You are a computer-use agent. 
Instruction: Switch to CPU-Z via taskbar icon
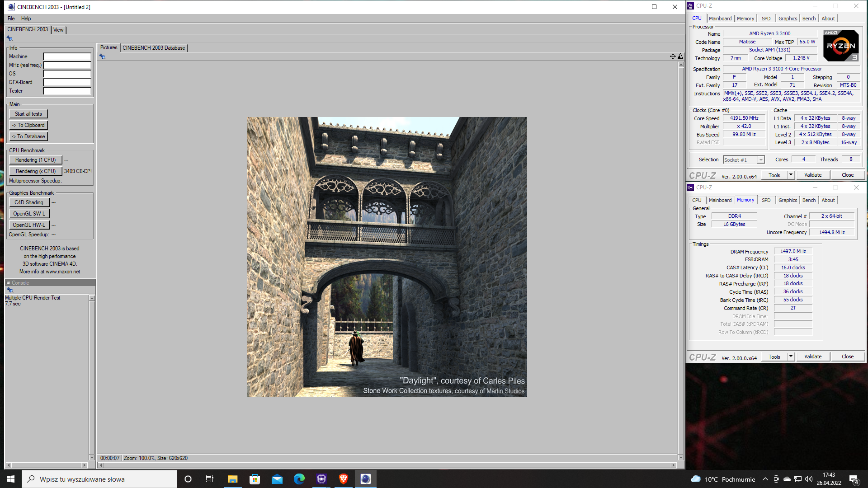point(321,479)
